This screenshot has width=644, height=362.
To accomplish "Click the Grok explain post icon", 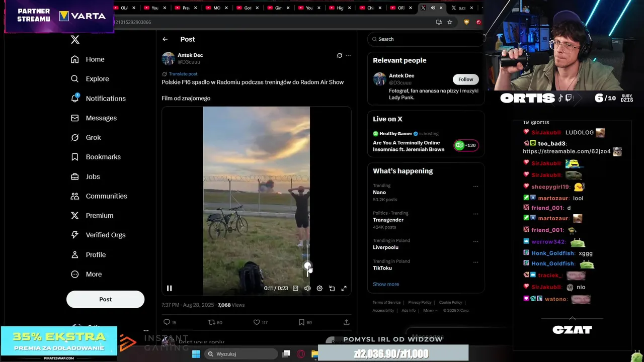I will [340, 55].
